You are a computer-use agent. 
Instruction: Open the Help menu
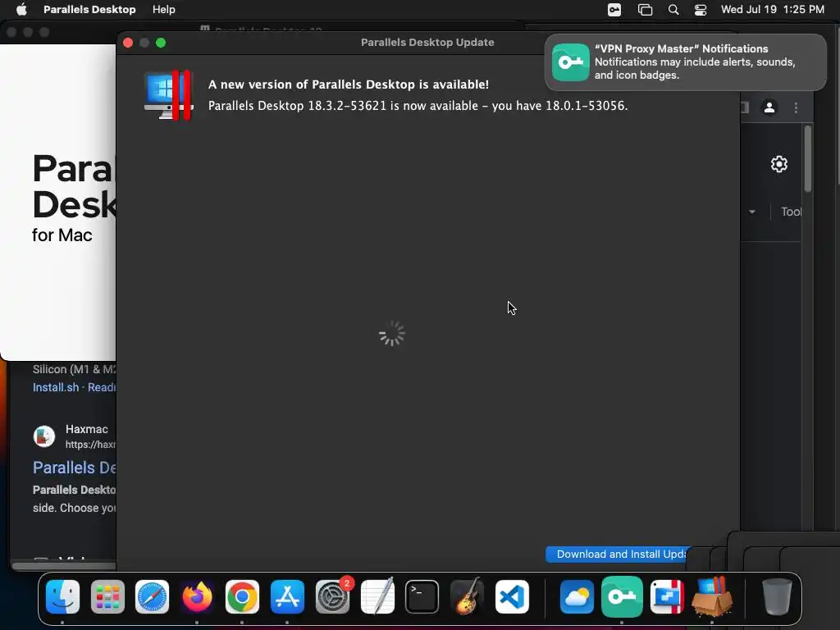point(163,10)
